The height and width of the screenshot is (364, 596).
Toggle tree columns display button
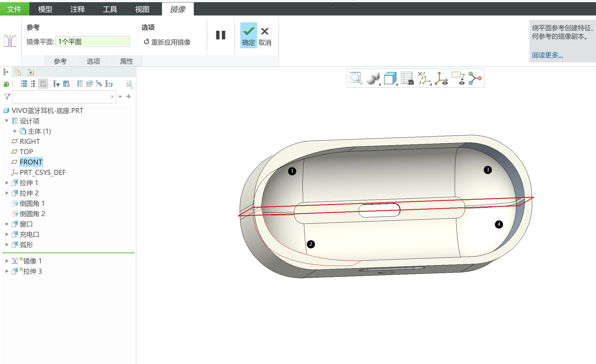(43, 84)
